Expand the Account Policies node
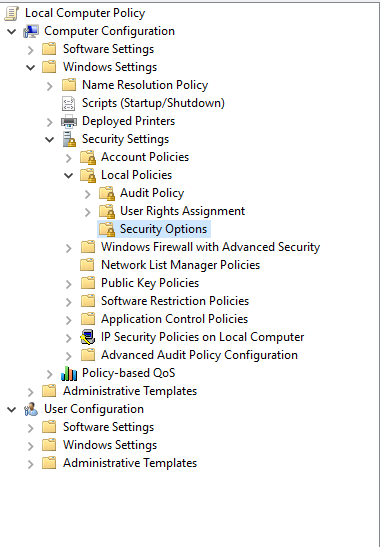The image size is (380, 547). click(x=68, y=158)
